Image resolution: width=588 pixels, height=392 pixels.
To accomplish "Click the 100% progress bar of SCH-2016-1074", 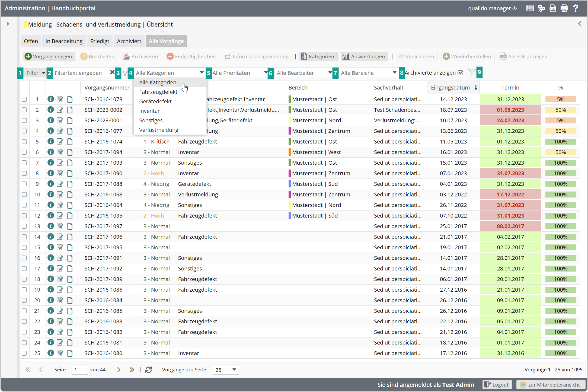I will point(560,142).
